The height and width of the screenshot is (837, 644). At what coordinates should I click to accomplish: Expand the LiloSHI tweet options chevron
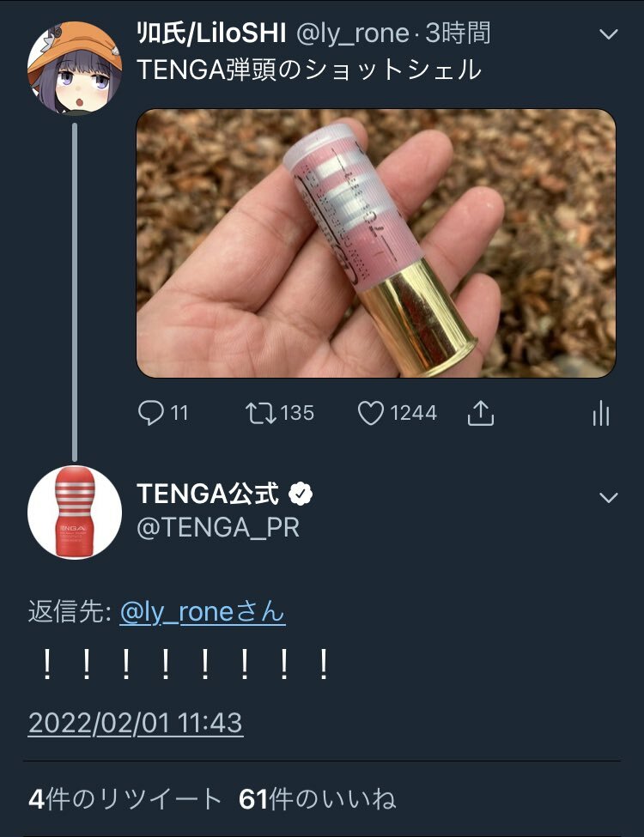tap(609, 34)
